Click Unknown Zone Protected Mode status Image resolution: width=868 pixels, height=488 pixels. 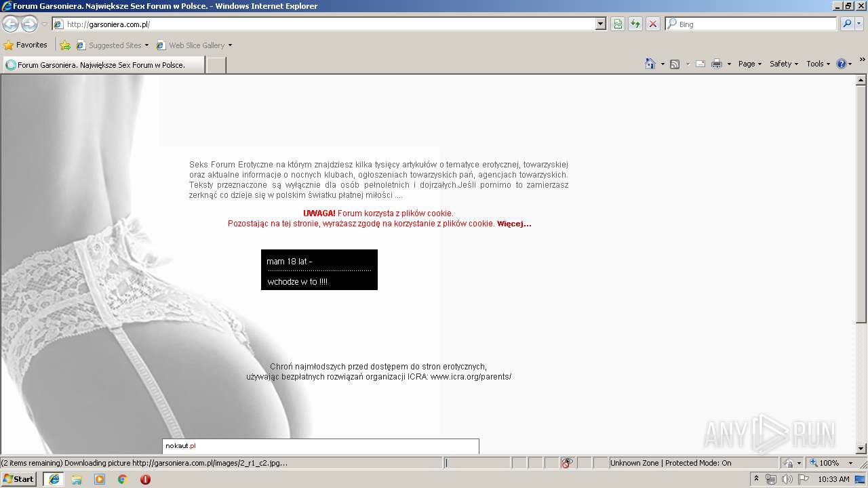[x=693, y=463]
